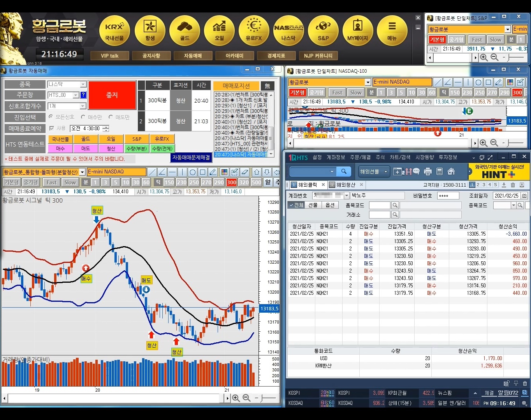
Task: Click blue help question mark beside 주문창
Action: click(x=83, y=95)
